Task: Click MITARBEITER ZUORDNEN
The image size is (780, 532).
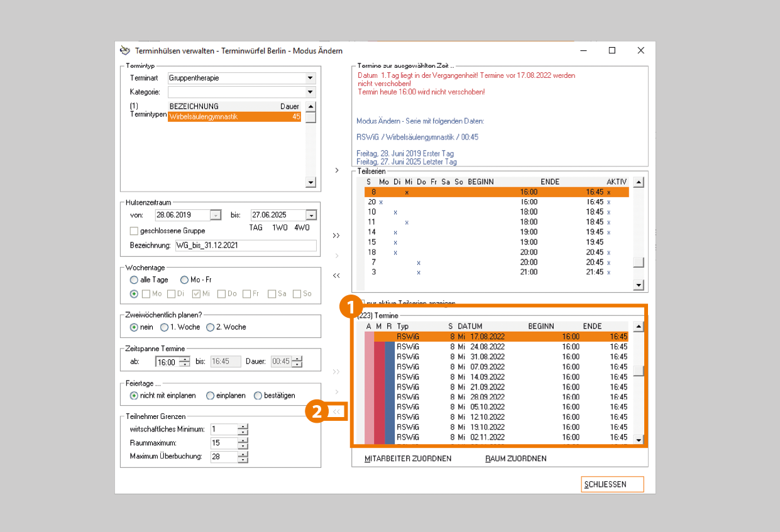Action: coord(408,459)
